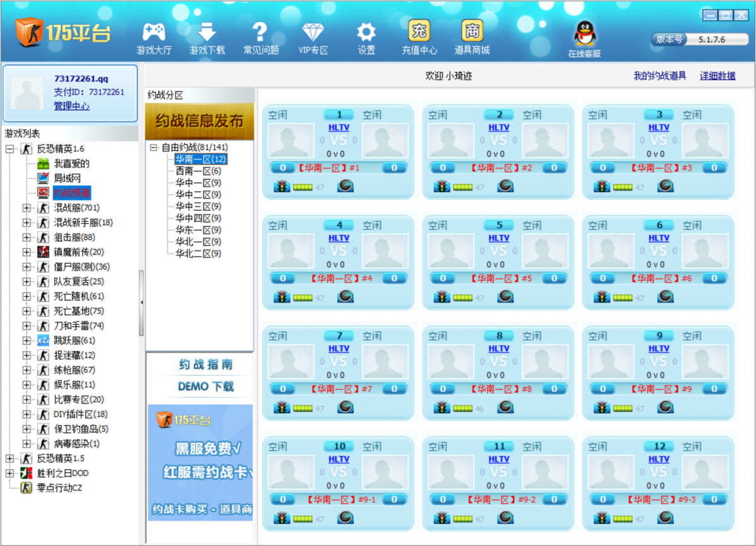
Task: Open 常见问题 question mark icon
Action: pyautogui.click(x=260, y=32)
